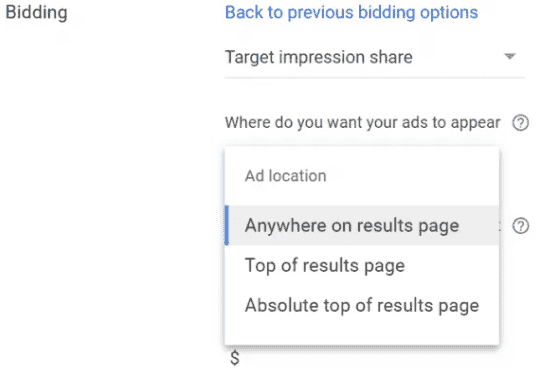This screenshot has width=541, height=372.
Task: Click empty space beneath Absolute top option
Action: pyautogui.click(x=362, y=335)
